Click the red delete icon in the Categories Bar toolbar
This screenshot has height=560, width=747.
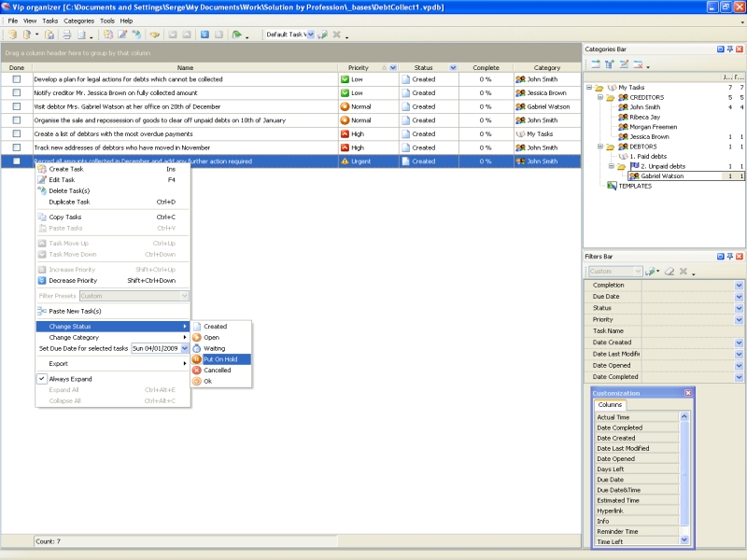coord(637,64)
